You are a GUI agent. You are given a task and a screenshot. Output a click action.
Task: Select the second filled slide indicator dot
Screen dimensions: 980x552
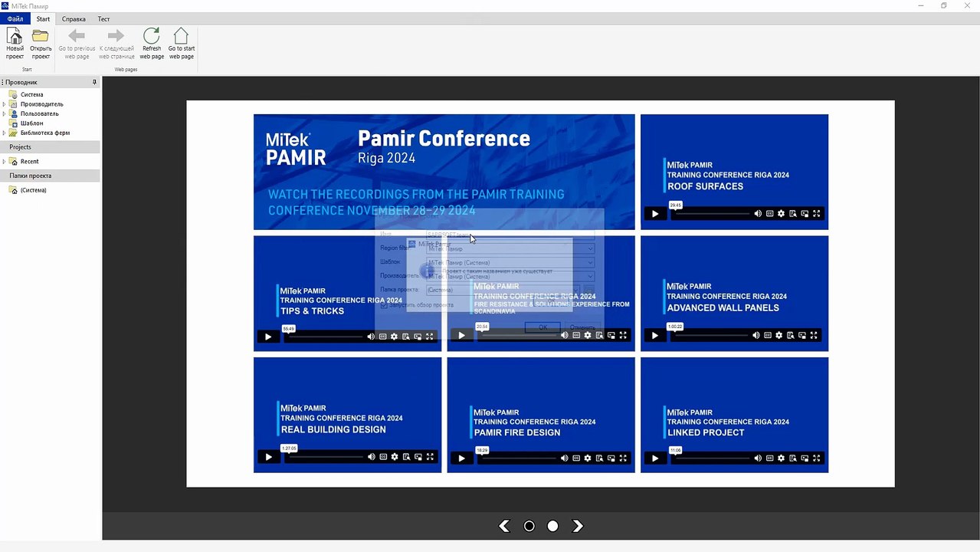click(552, 526)
